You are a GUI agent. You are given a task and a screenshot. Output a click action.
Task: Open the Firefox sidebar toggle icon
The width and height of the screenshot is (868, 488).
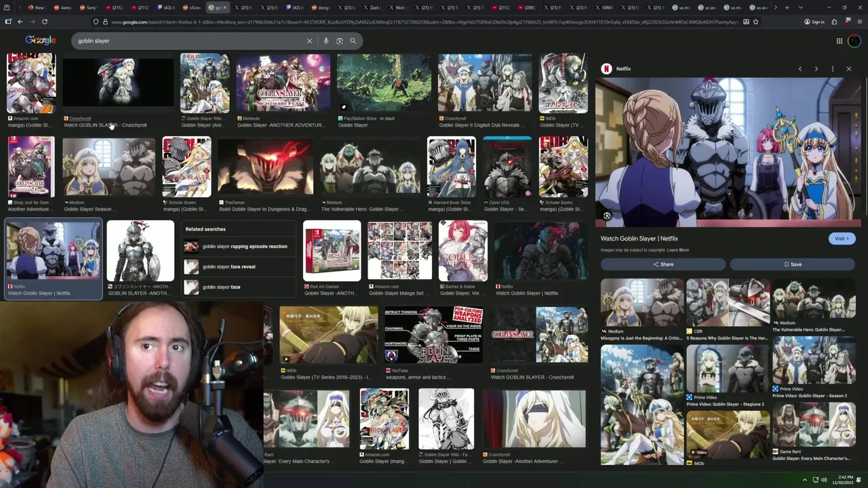(8, 22)
